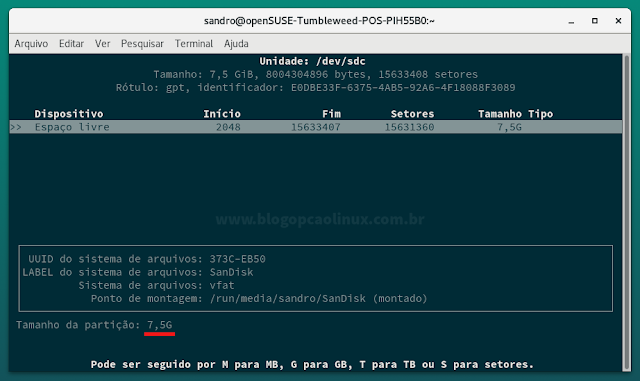The width and height of the screenshot is (640, 381).
Task: Click the disk identifier E0DBE33F GUID text
Action: [403, 88]
